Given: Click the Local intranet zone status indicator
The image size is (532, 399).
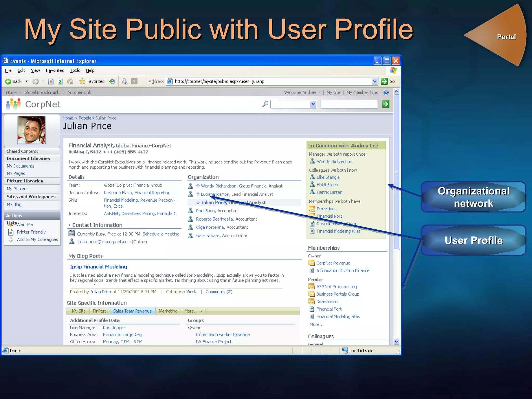Looking at the screenshot, I should pos(358,350).
